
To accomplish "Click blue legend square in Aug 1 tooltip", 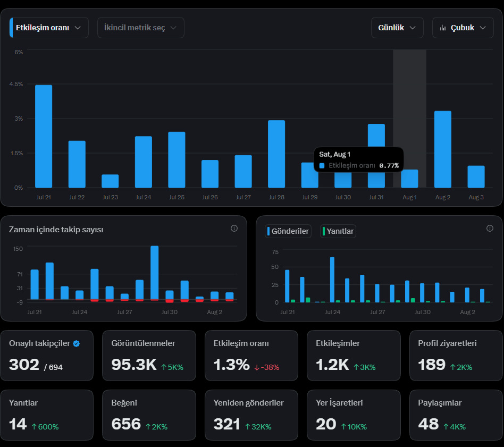I will click(322, 166).
